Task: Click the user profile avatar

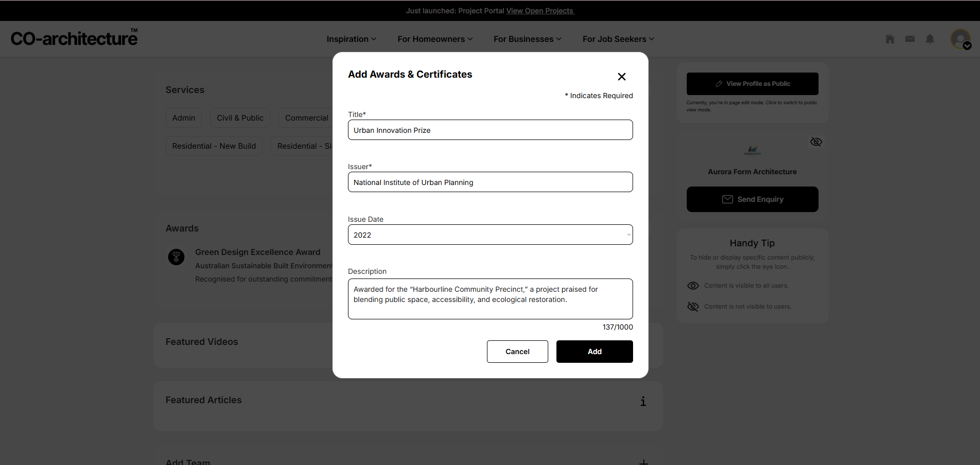Action: tap(961, 39)
